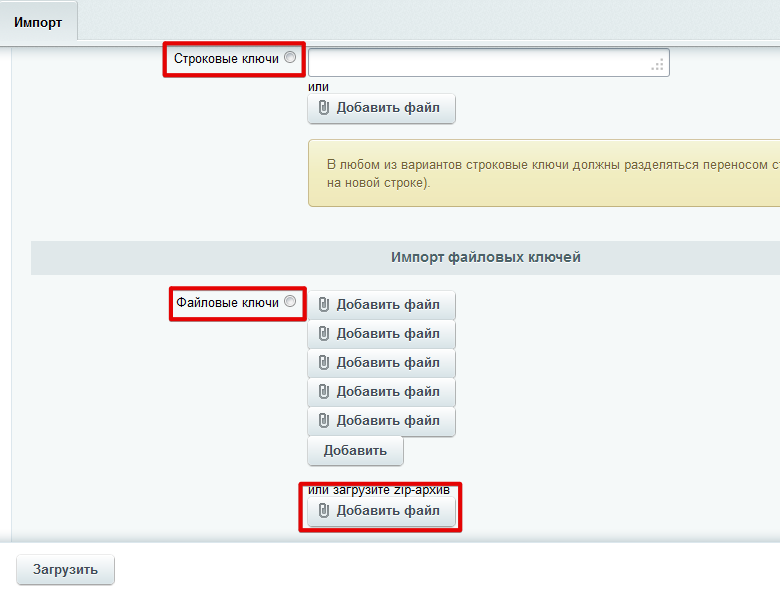
Task: Click paperclip icon of fourth file-key upload button
Action: pos(323,392)
